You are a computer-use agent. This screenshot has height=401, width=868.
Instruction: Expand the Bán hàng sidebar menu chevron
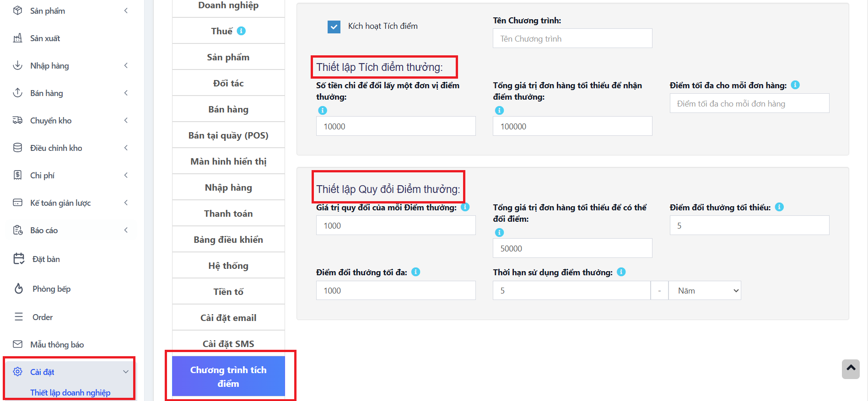click(126, 93)
